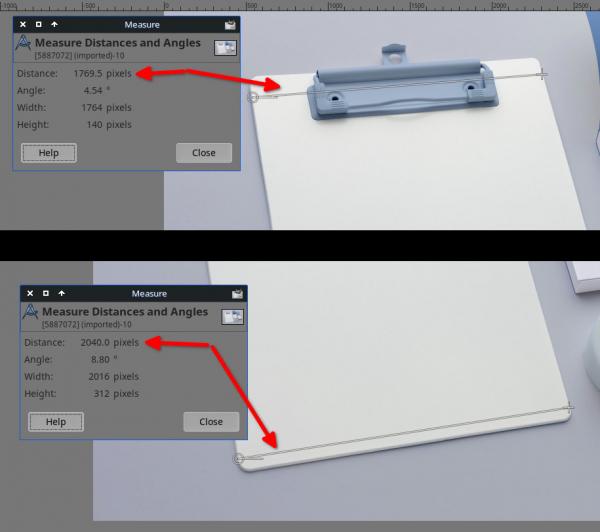
Task: Click the compass icon in the 1769.5 distance dialog
Action: pyautogui.click(x=23, y=43)
